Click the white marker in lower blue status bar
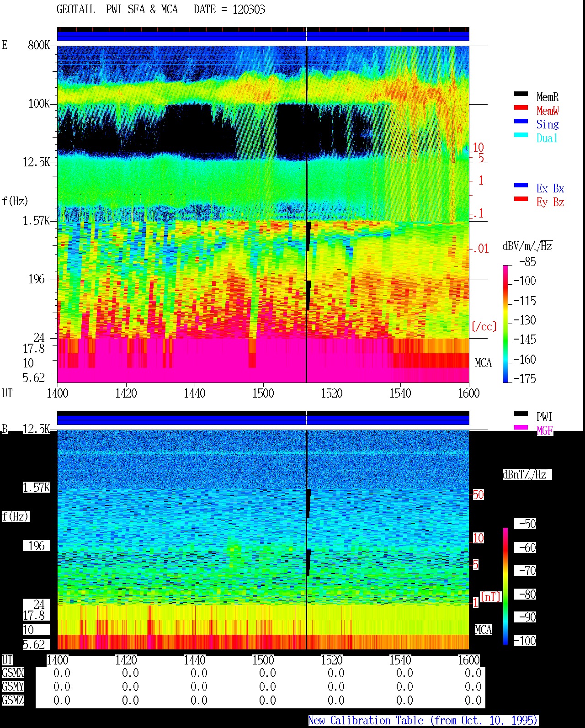Viewport: 585px width, 728px height. point(306,418)
